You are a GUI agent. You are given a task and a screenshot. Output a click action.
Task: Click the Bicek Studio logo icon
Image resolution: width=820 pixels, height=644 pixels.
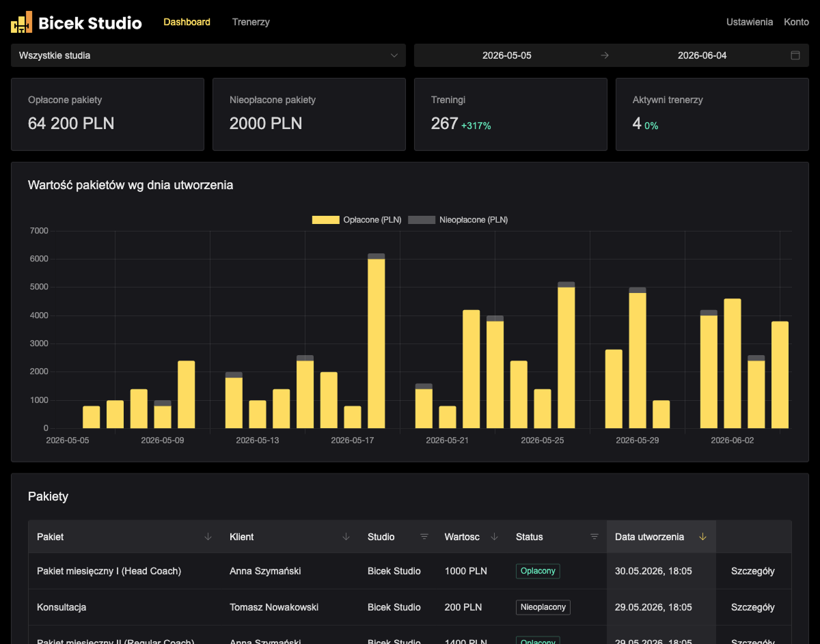coord(21,23)
